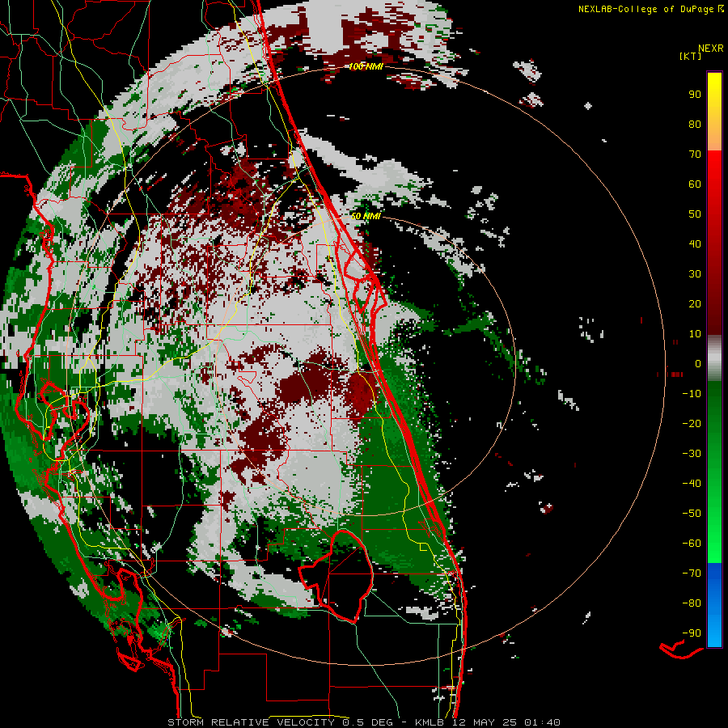
Task: Click the positive 10 knot scale label
Action: tap(695, 334)
